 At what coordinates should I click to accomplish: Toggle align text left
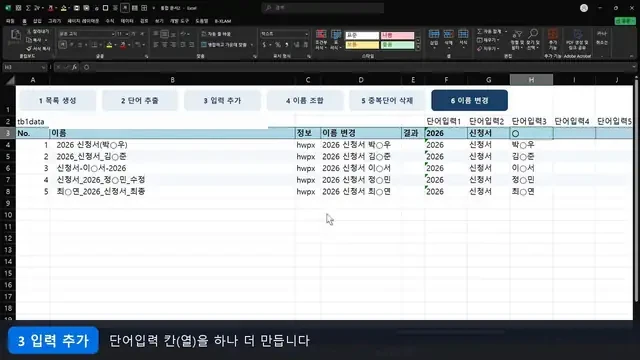pos(156,45)
